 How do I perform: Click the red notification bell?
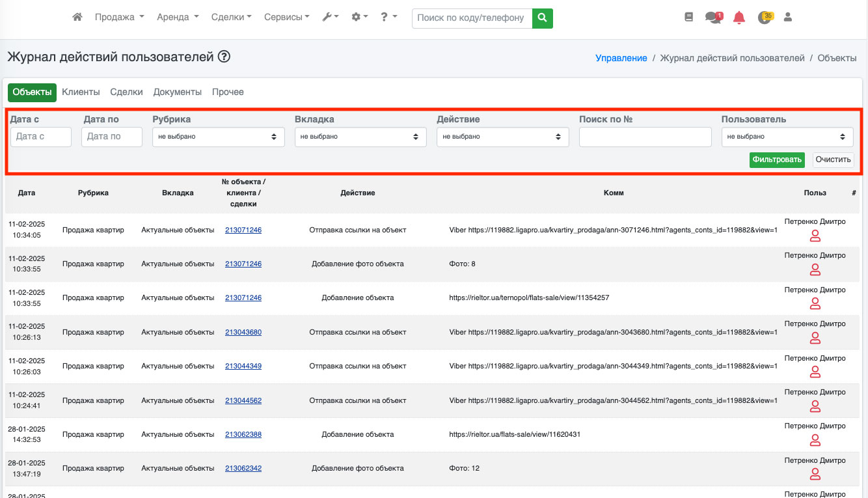point(739,18)
